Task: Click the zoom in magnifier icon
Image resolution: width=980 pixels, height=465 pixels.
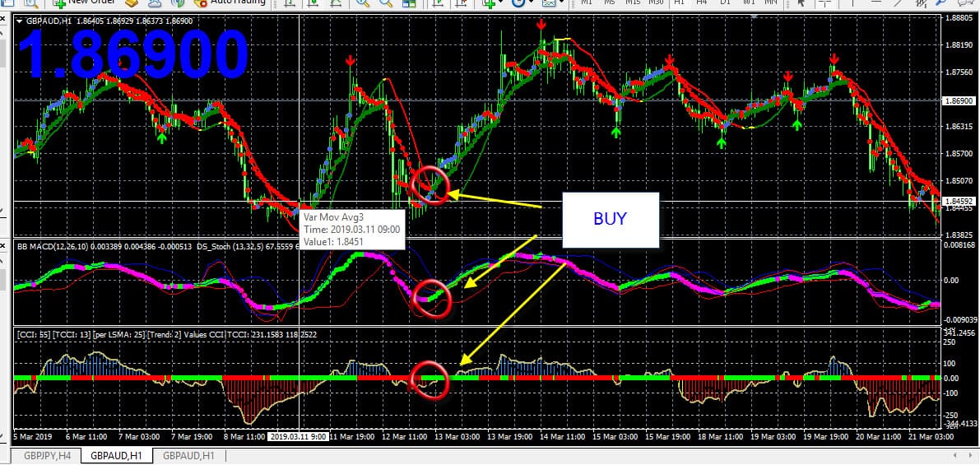Action: click(x=361, y=3)
